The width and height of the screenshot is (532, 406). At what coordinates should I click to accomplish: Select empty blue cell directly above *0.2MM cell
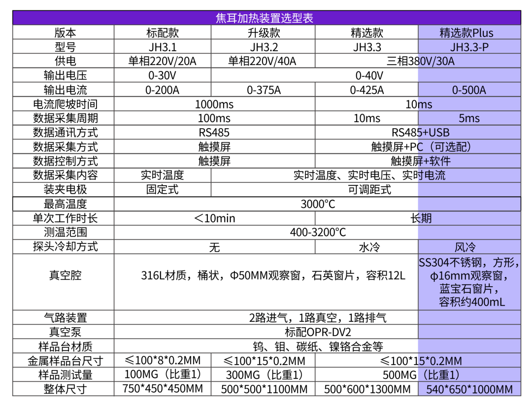click(469, 346)
